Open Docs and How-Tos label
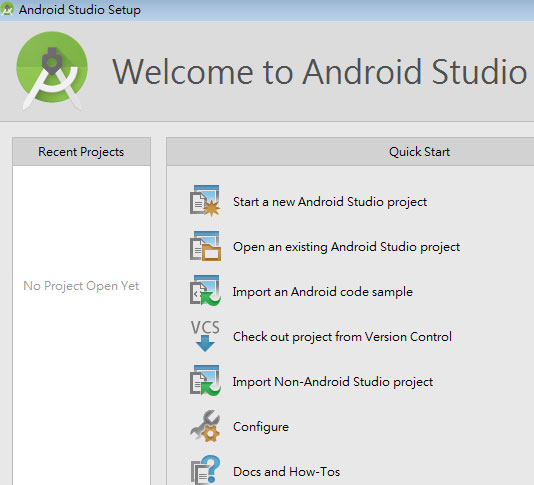534x485 pixels. pyautogui.click(x=286, y=472)
